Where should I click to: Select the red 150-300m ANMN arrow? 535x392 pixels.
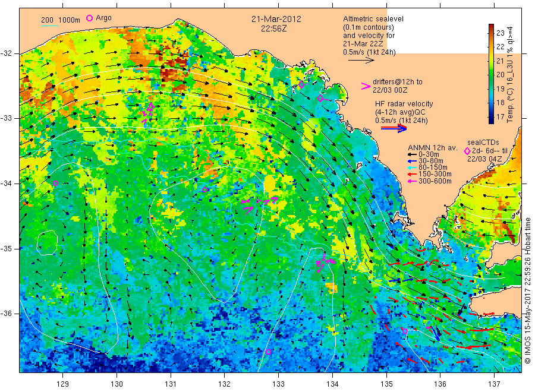coord(412,175)
